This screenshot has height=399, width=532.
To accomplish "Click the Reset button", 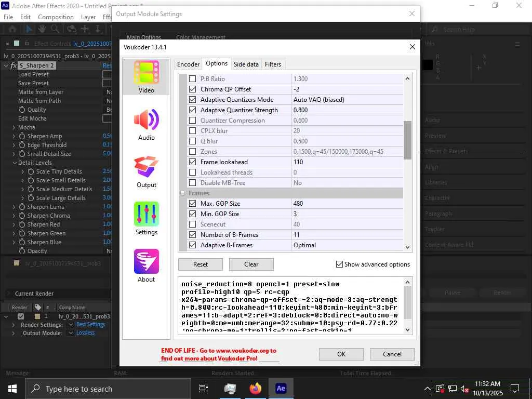I will click(x=201, y=264).
